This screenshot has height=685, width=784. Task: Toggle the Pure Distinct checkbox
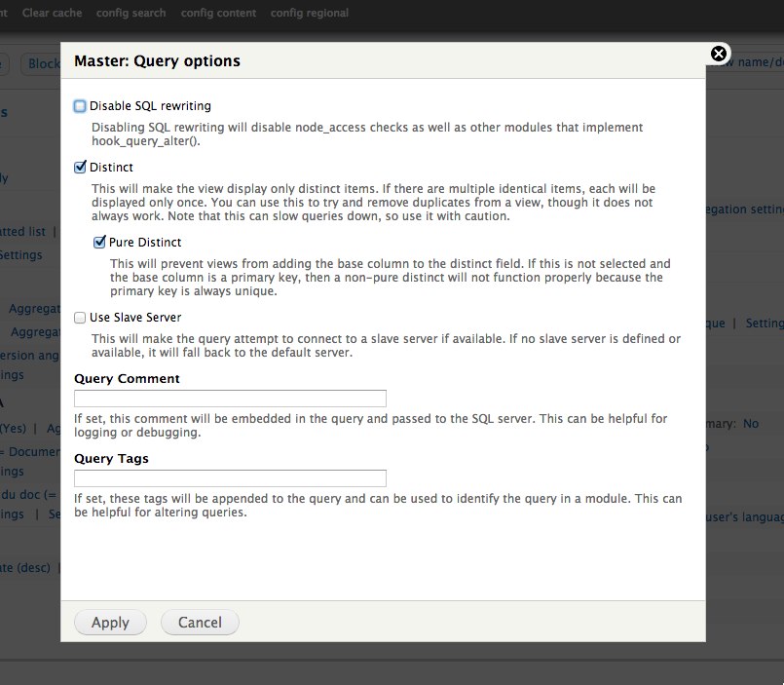coord(99,243)
